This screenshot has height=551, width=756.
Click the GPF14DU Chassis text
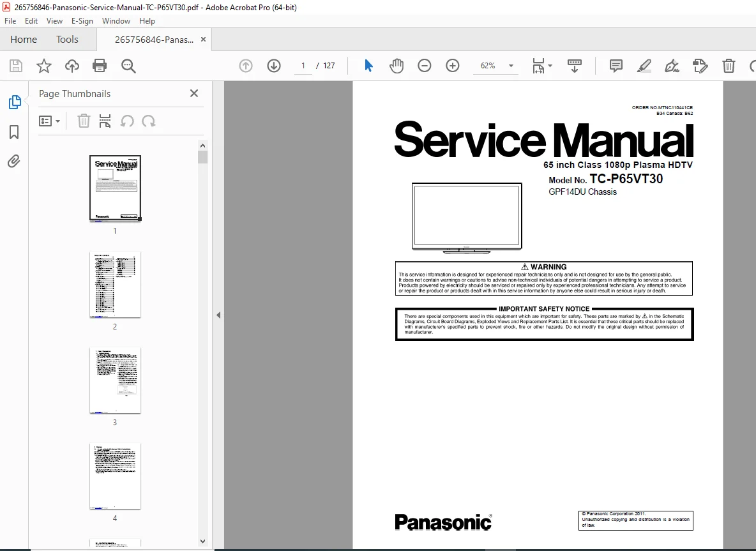point(582,192)
